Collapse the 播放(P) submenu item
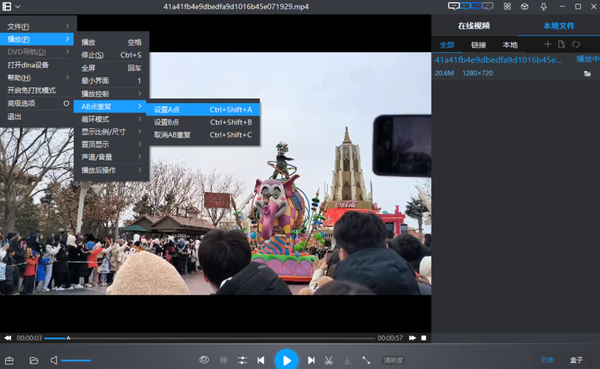Screen dimensions: 600x369 [37, 39]
